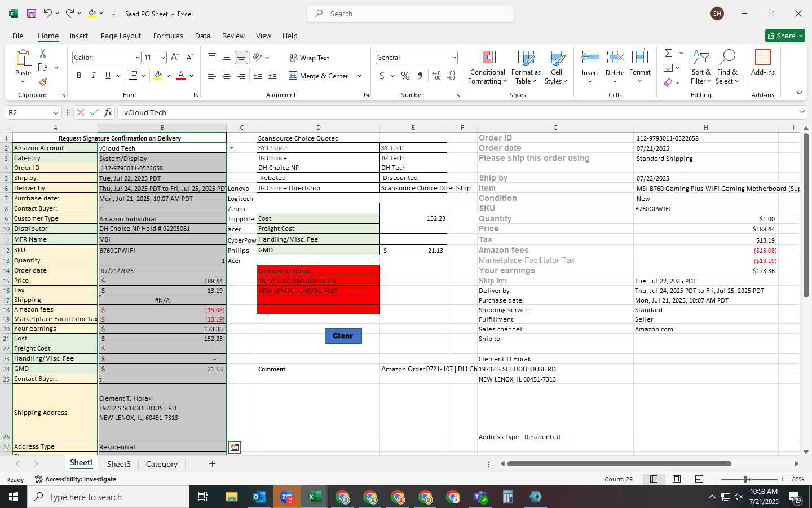Open the General number format dropdown
The height and width of the screenshot is (508, 812).
(x=453, y=58)
